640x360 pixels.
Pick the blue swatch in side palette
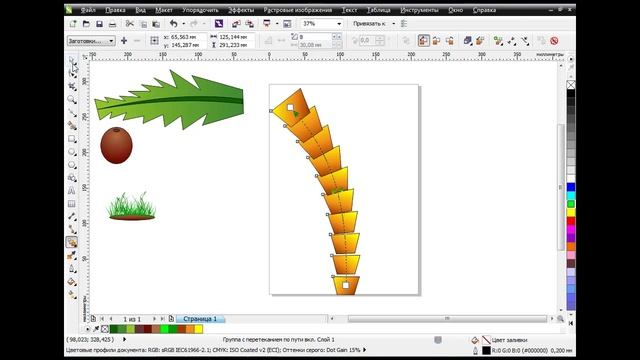coord(571,187)
